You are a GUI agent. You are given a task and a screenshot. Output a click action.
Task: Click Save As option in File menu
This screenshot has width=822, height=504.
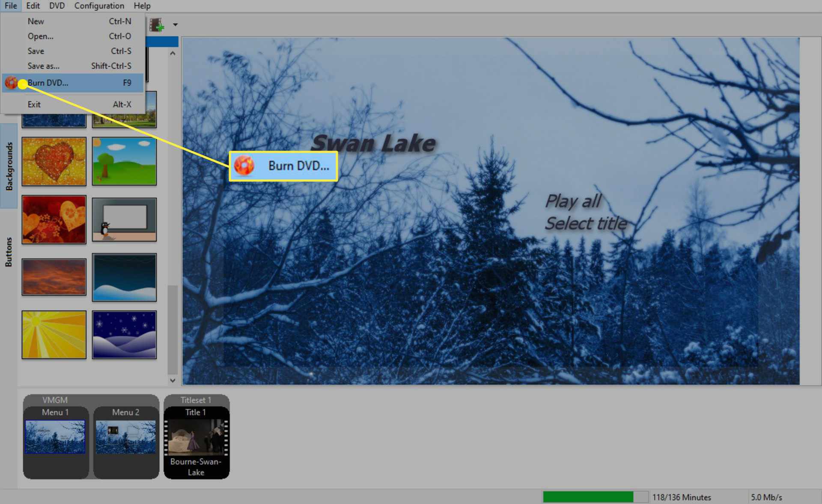click(x=43, y=66)
